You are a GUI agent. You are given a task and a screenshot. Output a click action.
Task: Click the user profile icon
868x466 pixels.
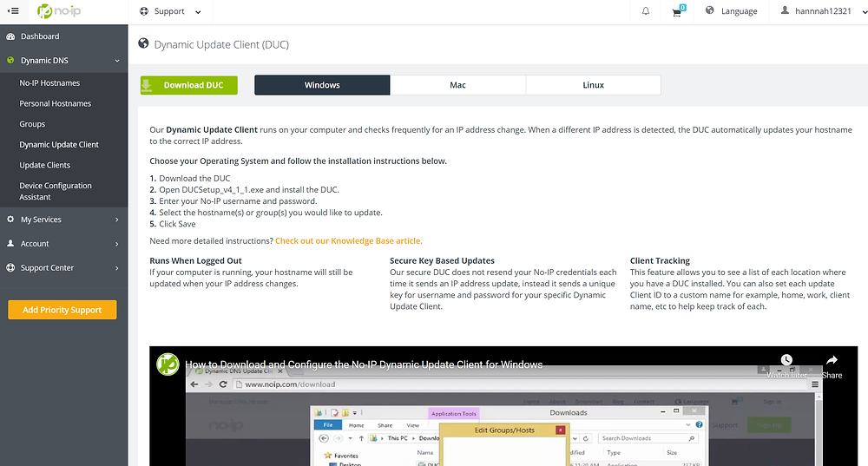pos(785,10)
